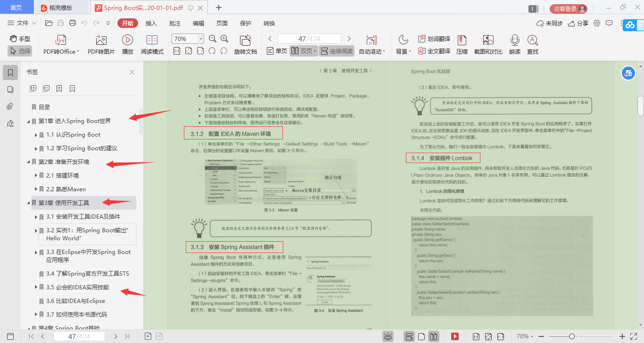Enable 划词翻译 word translation
644x343 pixels.
tap(434, 39)
